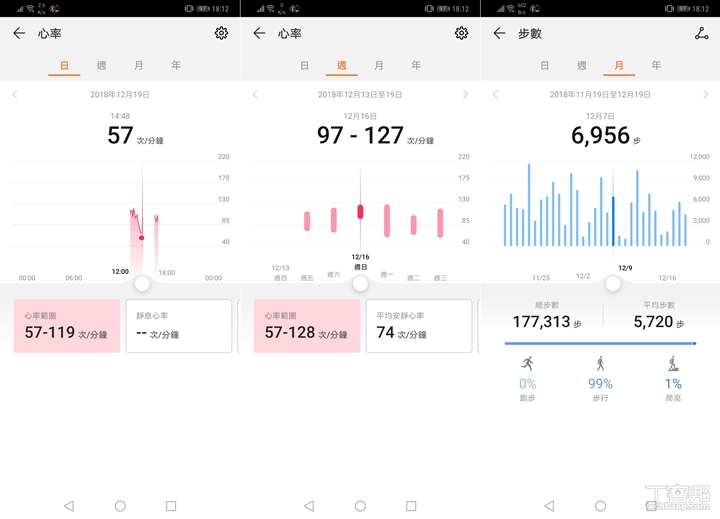Show previous month range on steps chart
720x519 pixels.
[x=495, y=94]
